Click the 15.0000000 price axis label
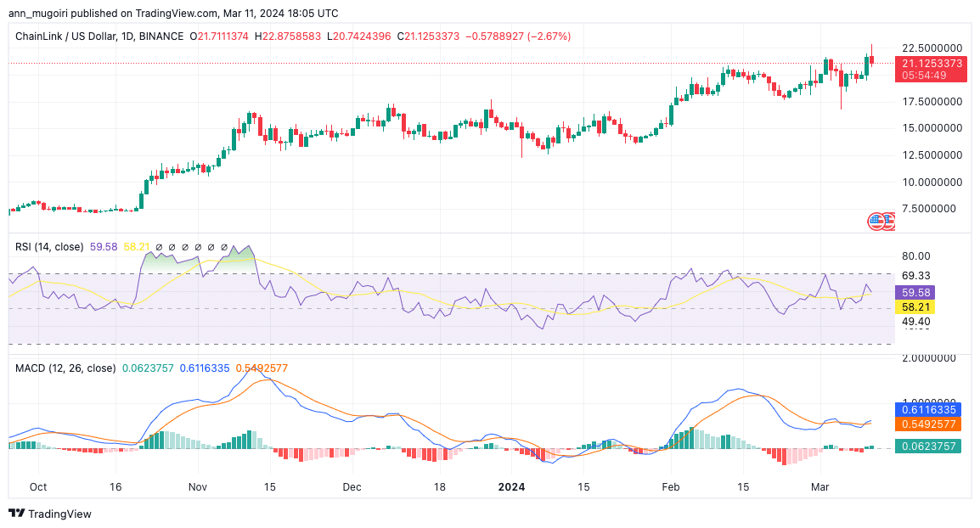This screenshot has width=980, height=528. point(932,128)
